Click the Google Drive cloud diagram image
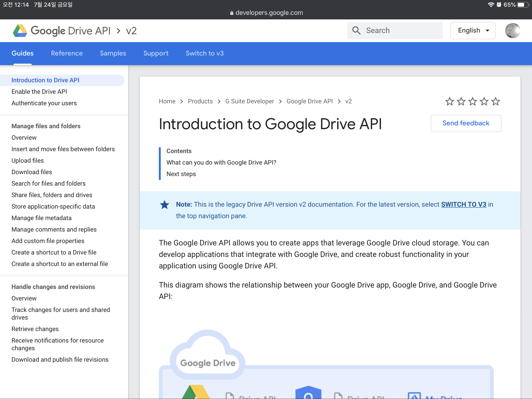Screen dimensions: 532x399 tap(326, 364)
